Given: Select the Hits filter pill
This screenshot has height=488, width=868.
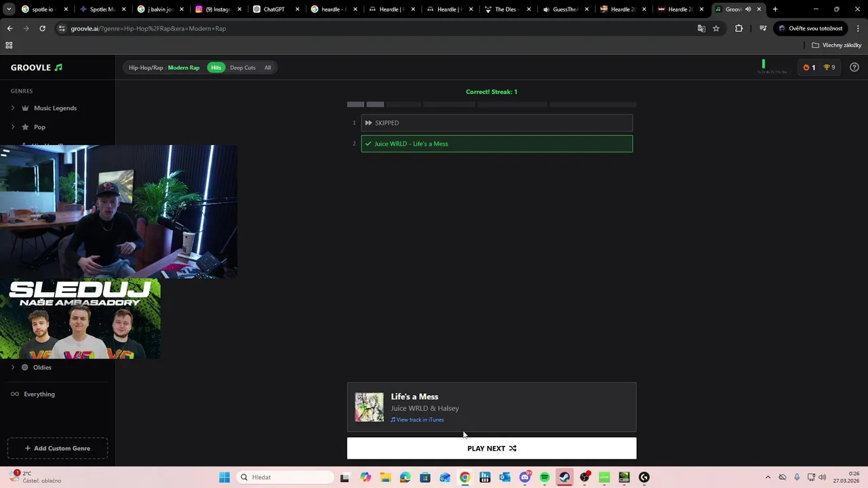Looking at the screenshot, I should click(216, 68).
